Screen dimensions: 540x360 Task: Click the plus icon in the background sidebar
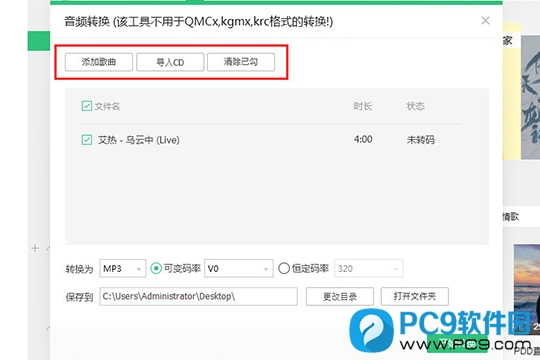click(x=35, y=248)
